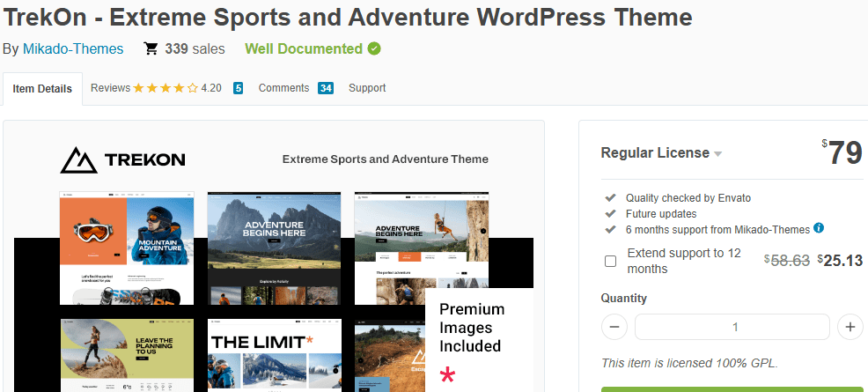Open the Leave The Planning To Us thumbnail

point(127,355)
